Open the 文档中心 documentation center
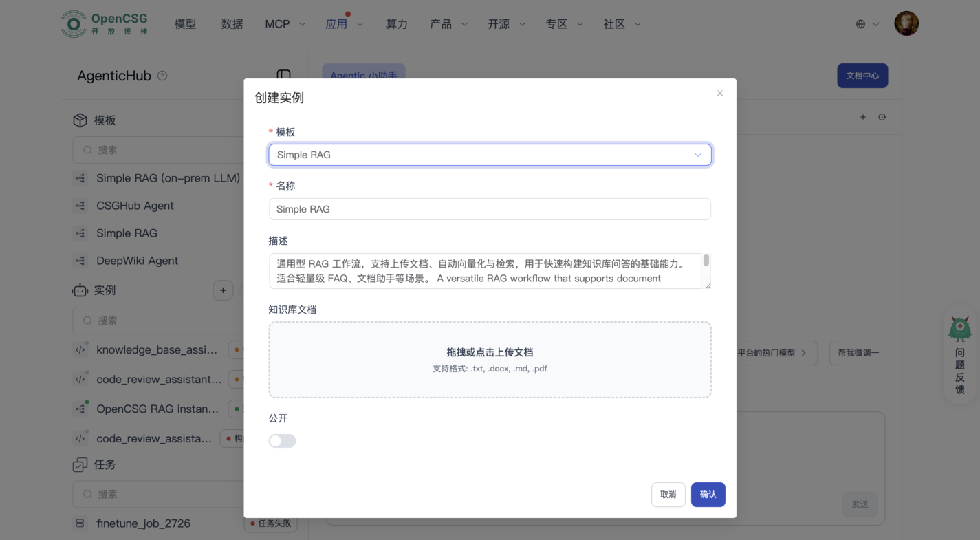Image resolution: width=980 pixels, height=540 pixels. [x=862, y=76]
